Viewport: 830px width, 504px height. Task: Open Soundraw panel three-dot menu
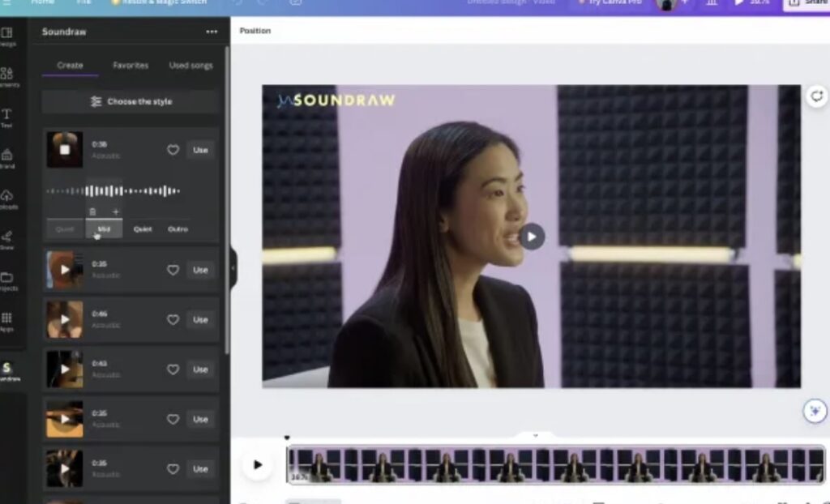pos(212,32)
